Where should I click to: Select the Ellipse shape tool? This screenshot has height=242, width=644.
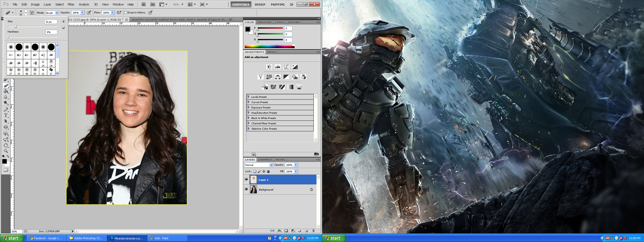pos(6,127)
